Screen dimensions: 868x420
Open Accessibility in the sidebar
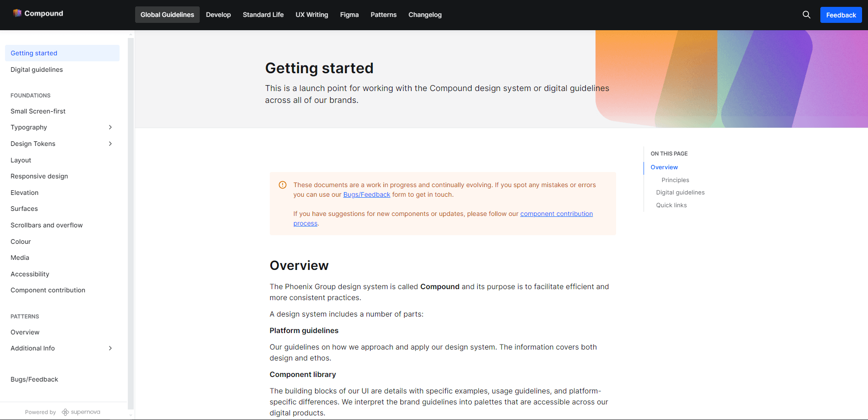tap(30, 274)
